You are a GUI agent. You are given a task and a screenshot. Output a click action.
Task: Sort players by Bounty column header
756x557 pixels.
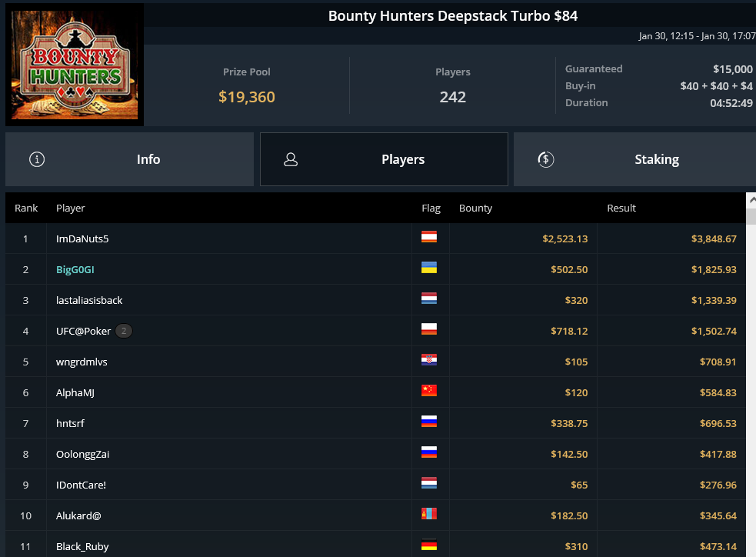pyautogui.click(x=475, y=208)
